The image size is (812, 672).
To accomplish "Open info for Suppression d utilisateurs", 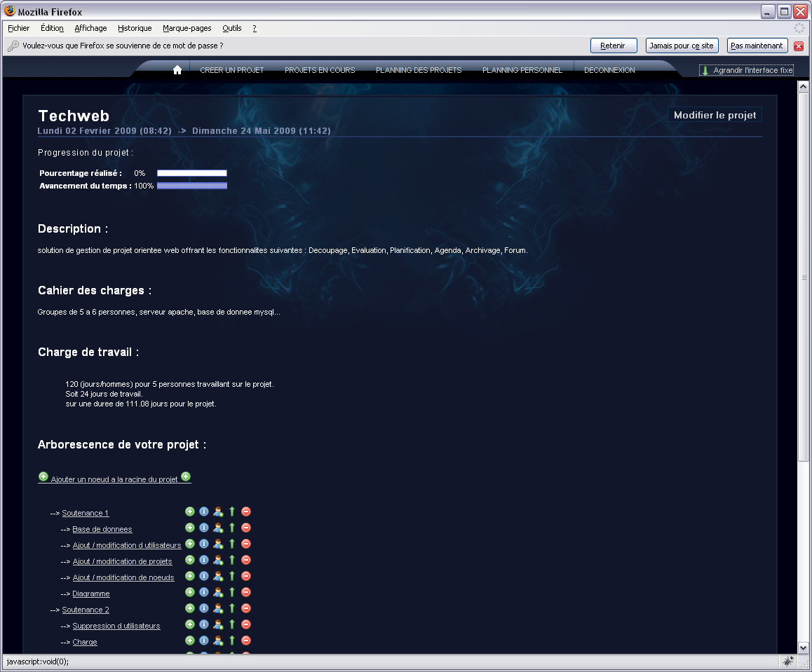I will click(204, 625).
